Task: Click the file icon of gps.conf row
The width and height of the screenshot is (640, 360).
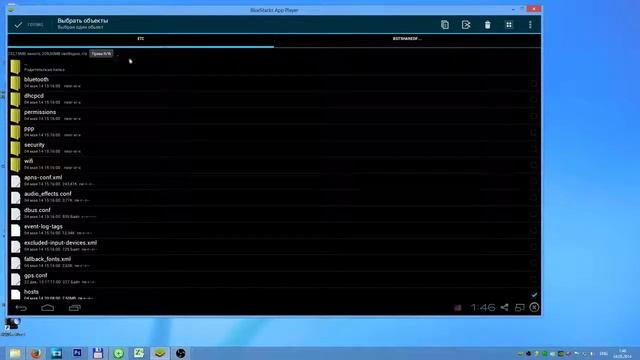Action: coord(16,279)
